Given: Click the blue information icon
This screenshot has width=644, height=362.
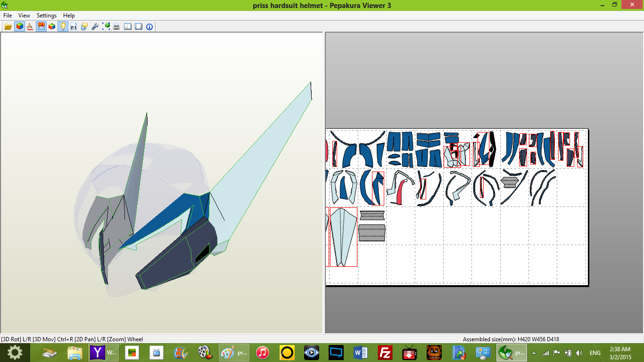Looking at the screenshot, I should (149, 26).
